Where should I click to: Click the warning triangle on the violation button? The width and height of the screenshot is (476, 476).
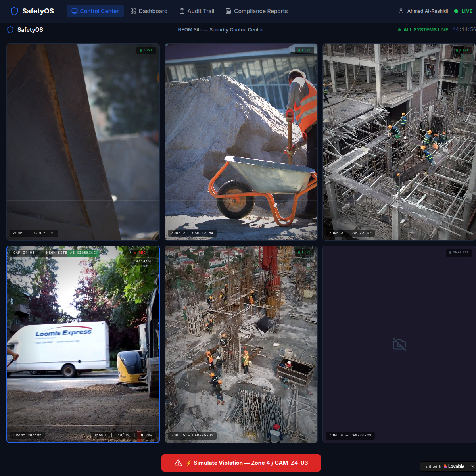click(177, 463)
